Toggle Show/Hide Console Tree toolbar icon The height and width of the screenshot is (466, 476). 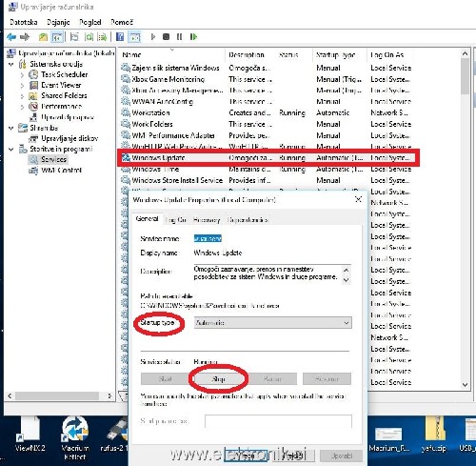click(x=57, y=37)
